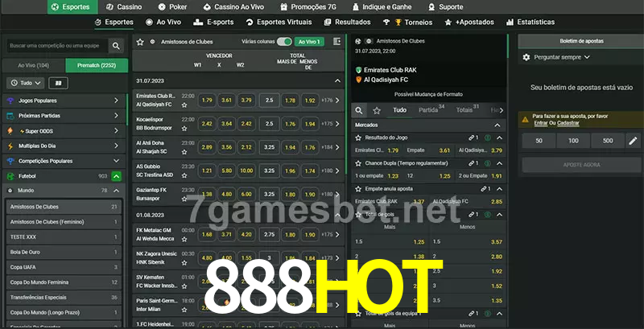Collapse the Mundo region list
644x329 pixels.
[116, 191]
